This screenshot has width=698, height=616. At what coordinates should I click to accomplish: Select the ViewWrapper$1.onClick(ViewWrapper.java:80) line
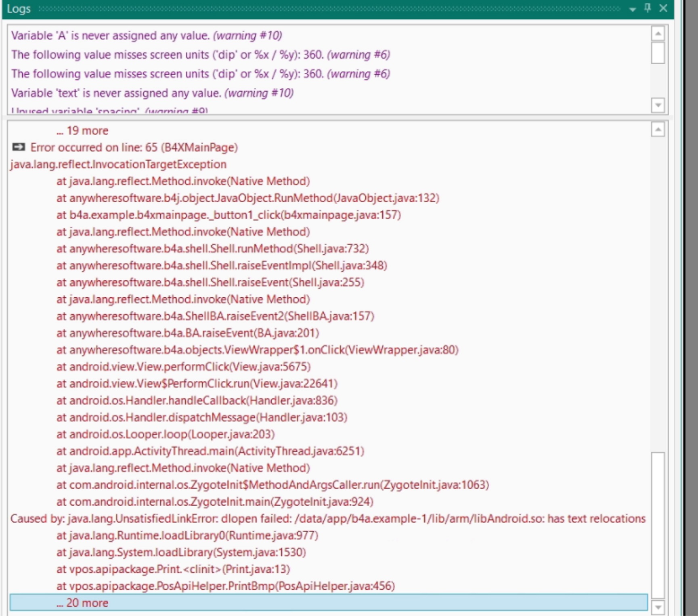[x=258, y=350]
